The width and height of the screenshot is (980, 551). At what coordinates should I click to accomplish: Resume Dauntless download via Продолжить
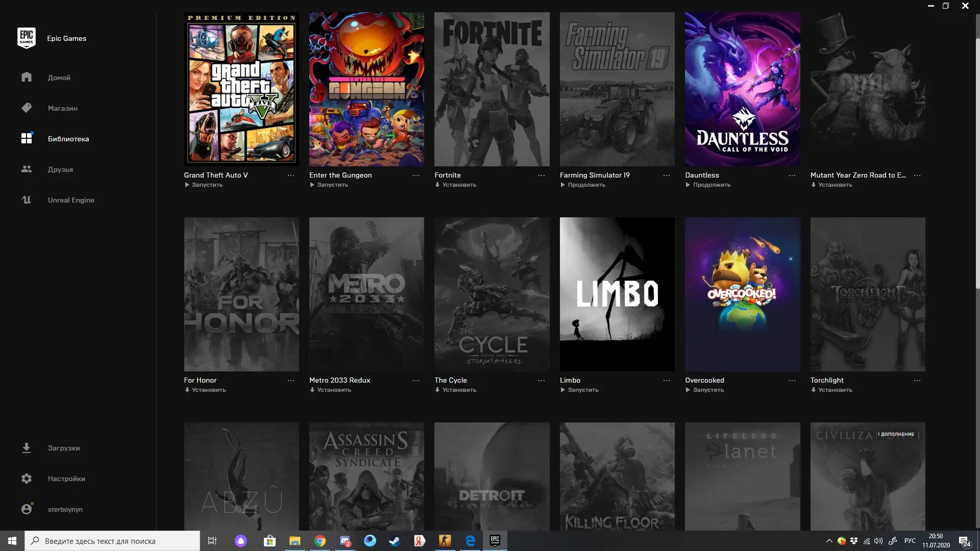tap(708, 185)
